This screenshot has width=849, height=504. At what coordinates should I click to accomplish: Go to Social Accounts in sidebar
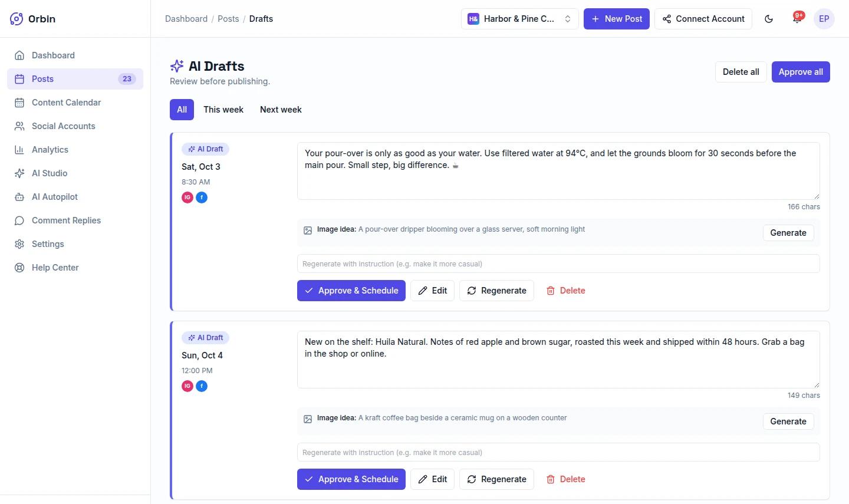[x=75, y=126]
